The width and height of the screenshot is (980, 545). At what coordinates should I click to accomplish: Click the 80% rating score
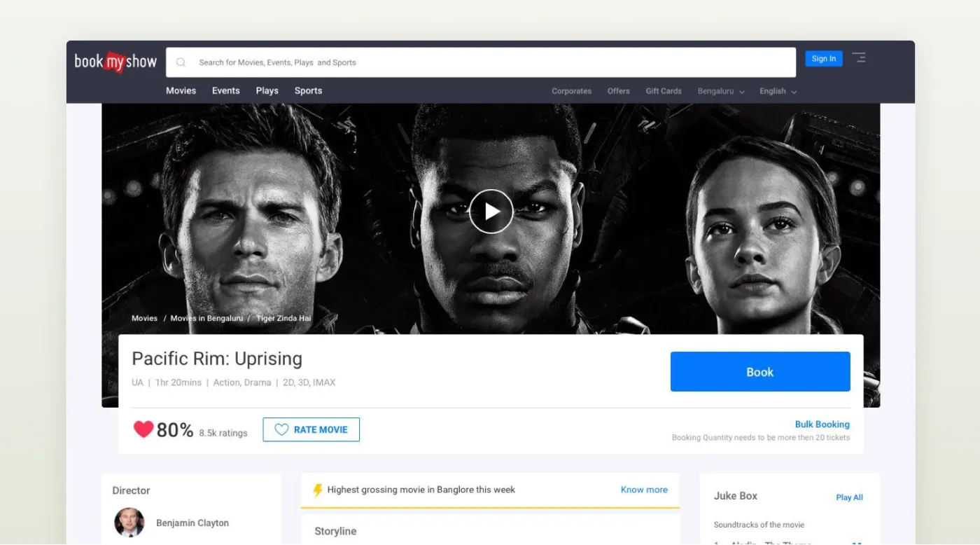pyautogui.click(x=175, y=429)
